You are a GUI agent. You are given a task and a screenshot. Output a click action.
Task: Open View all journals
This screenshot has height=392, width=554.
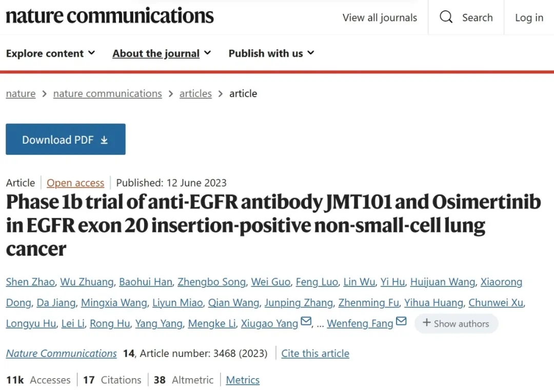(x=380, y=17)
